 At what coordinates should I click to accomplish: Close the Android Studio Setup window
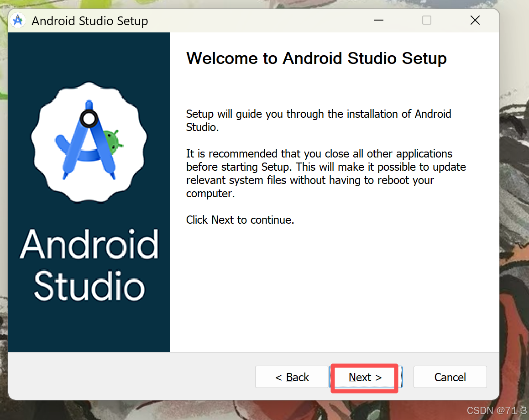tap(475, 20)
